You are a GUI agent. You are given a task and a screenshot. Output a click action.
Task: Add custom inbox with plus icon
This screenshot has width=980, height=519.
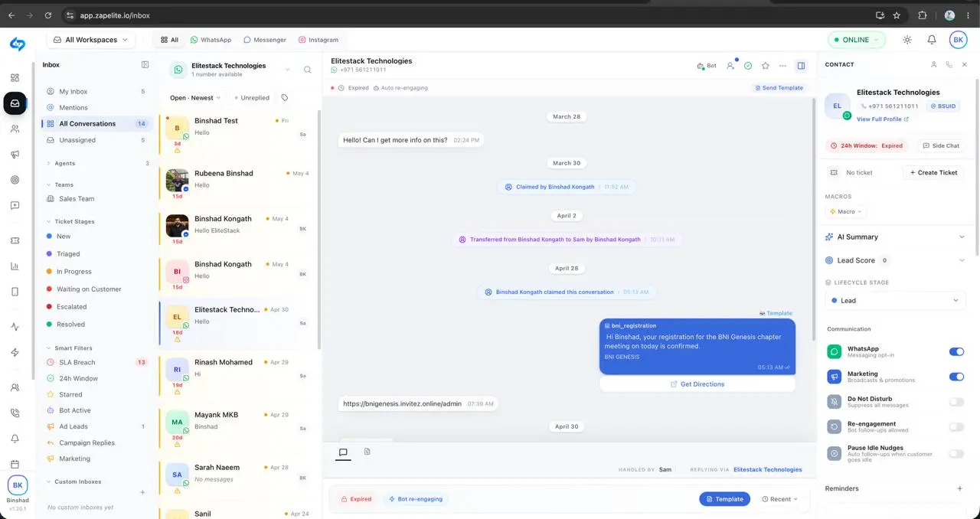142,492
